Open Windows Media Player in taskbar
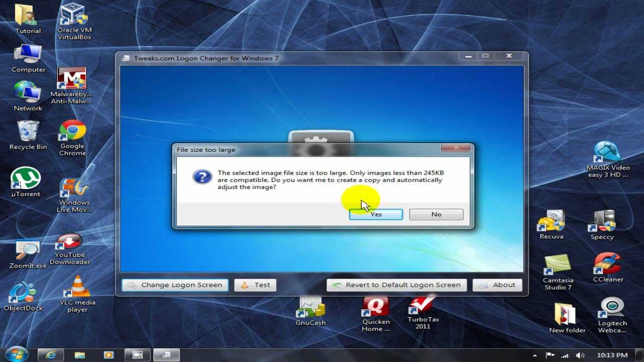This screenshot has height=362, width=644. pyautogui.click(x=108, y=355)
